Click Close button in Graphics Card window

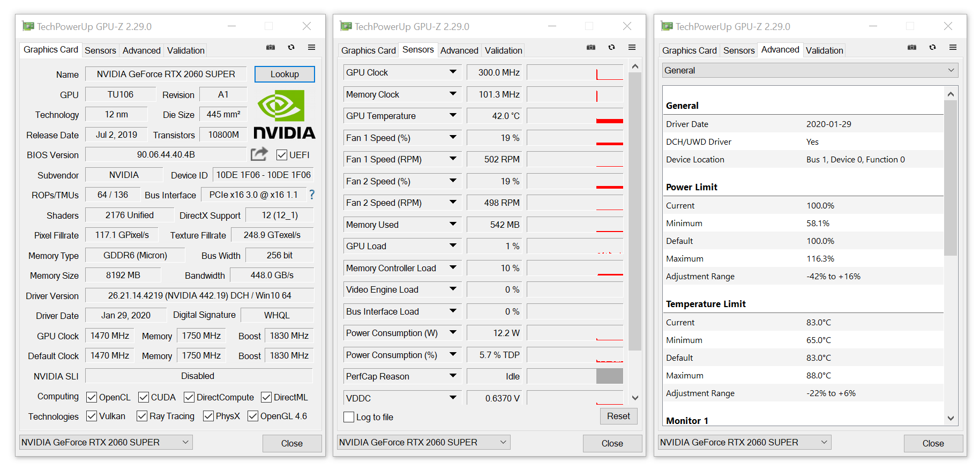click(292, 443)
